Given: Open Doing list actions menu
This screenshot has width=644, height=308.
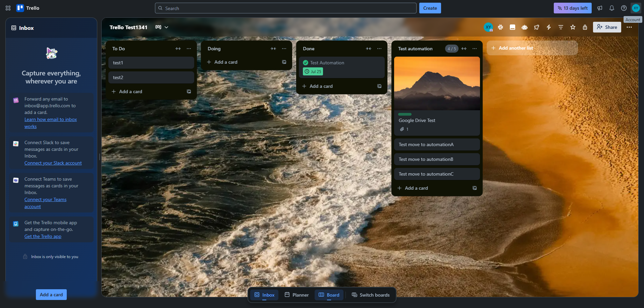Looking at the screenshot, I should point(284,49).
